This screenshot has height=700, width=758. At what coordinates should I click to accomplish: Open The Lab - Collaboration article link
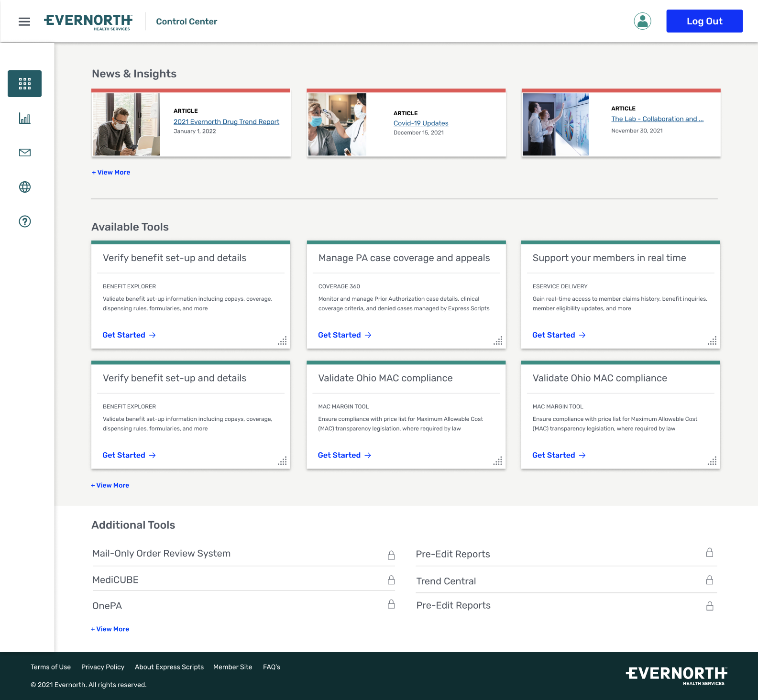(657, 119)
